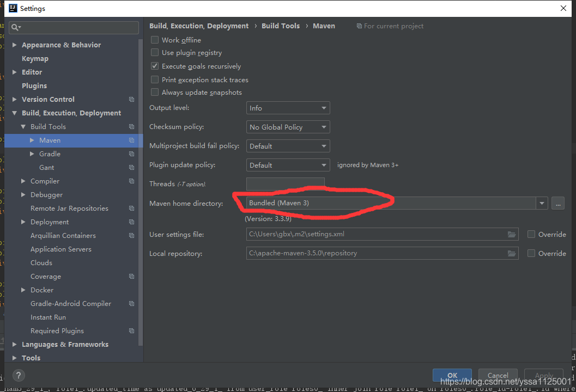This screenshot has height=392, width=576.
Task: Uncheck Execute goals recursively
Action: [155, 66]
